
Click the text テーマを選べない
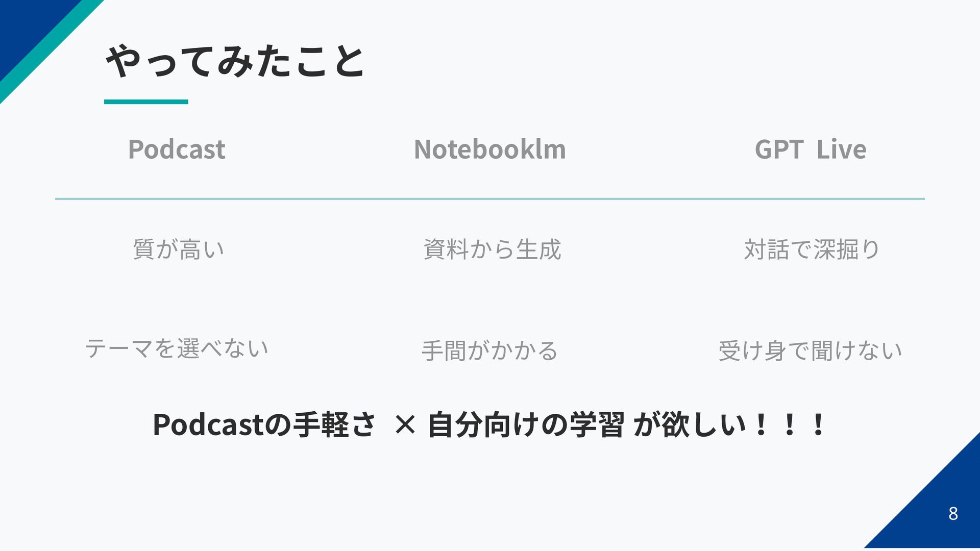click(x=177, y=348)
